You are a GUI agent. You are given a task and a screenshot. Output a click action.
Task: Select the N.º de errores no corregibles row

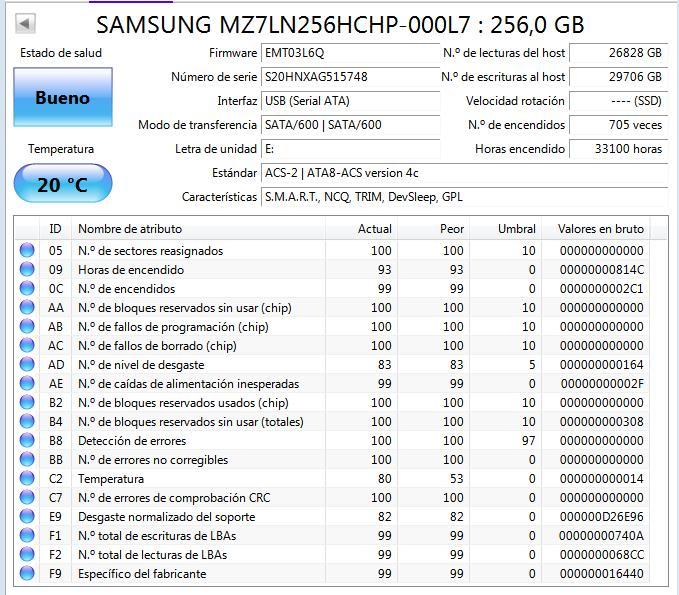click(x=333, y=459)
